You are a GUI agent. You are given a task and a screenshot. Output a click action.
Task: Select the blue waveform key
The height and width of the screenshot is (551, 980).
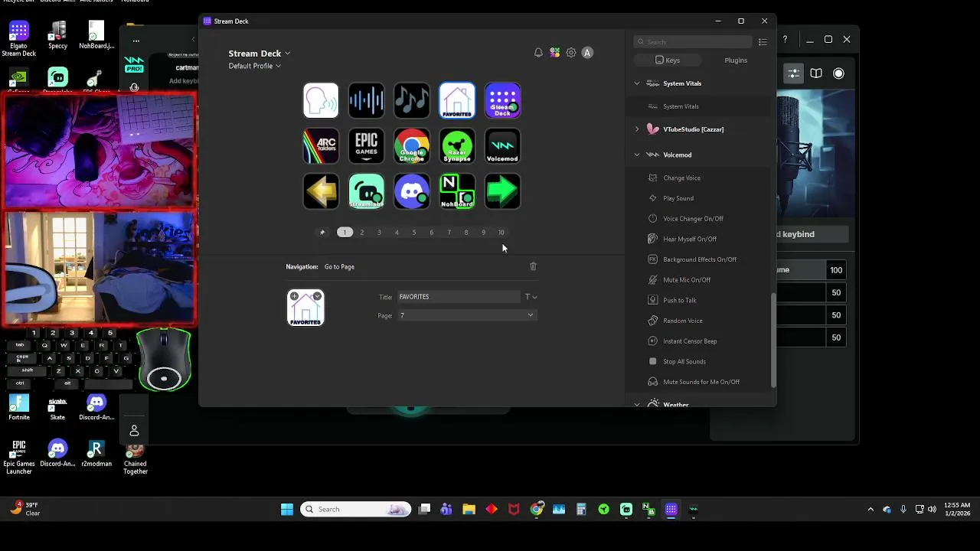click(366, 101)
